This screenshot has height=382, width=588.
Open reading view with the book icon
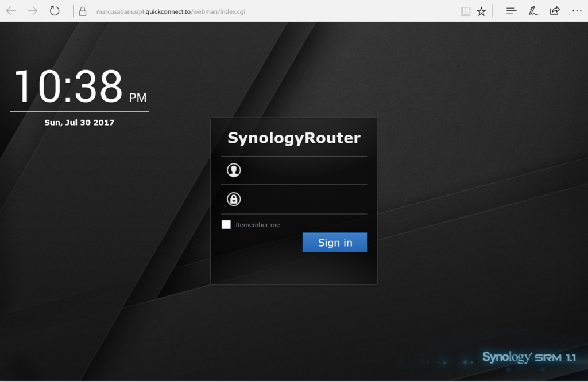(x=465, y=11)
